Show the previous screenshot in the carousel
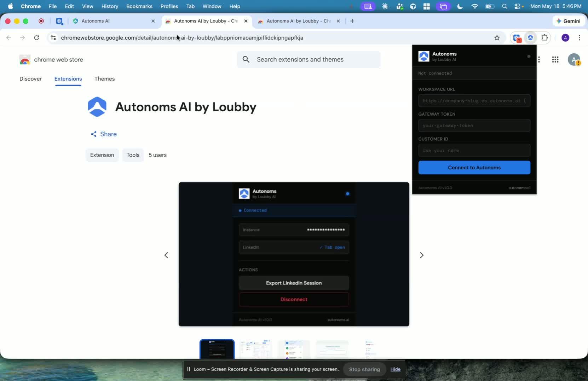This screenshot has width=588, height=381. pos(166,255)
